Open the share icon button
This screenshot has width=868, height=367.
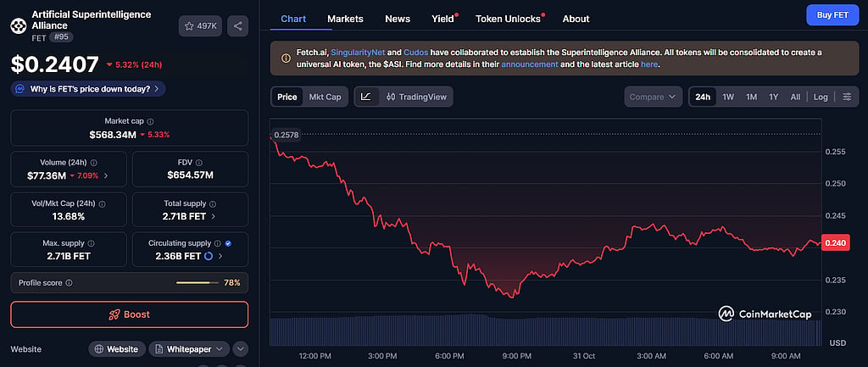tap(237, 26)
